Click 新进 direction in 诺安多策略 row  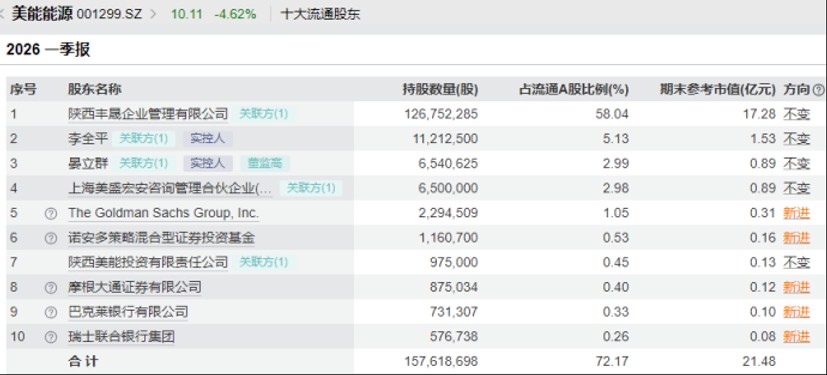796,238
